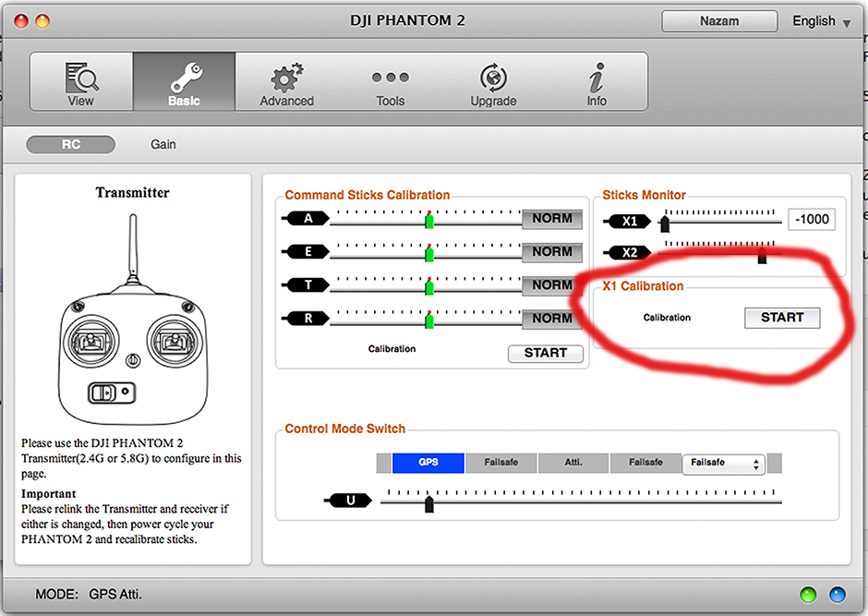The image size is (868, 616).
Task: Click the blue connection indicator light
Action: tap(837, 594)
